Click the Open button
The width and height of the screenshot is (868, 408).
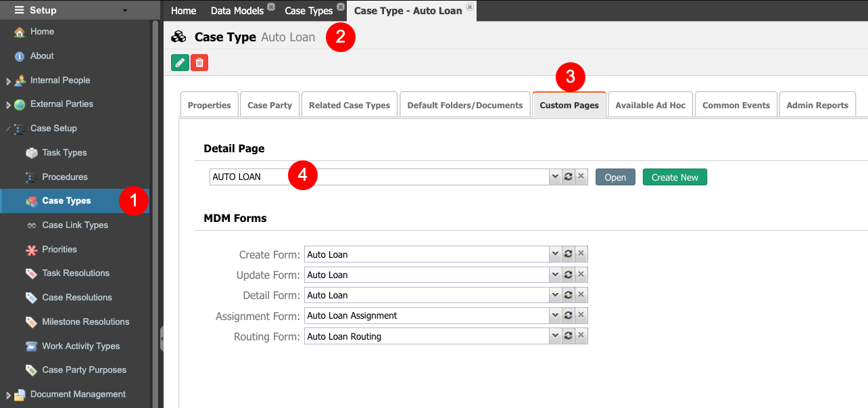[615, 177]
